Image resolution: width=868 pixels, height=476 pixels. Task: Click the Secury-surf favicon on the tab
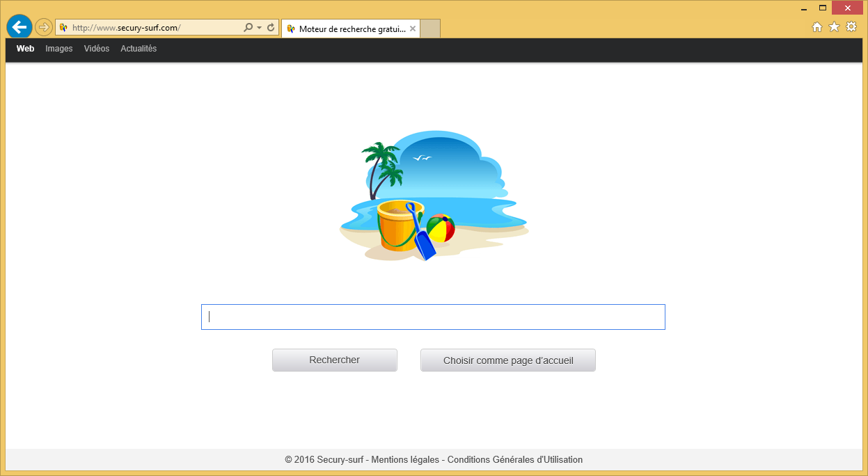291,29
